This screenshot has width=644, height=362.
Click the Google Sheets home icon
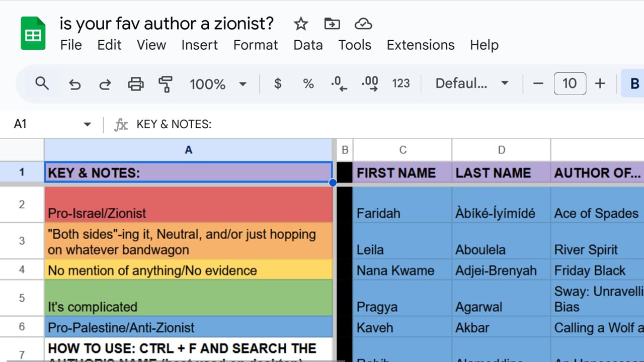tap(33, 33)
